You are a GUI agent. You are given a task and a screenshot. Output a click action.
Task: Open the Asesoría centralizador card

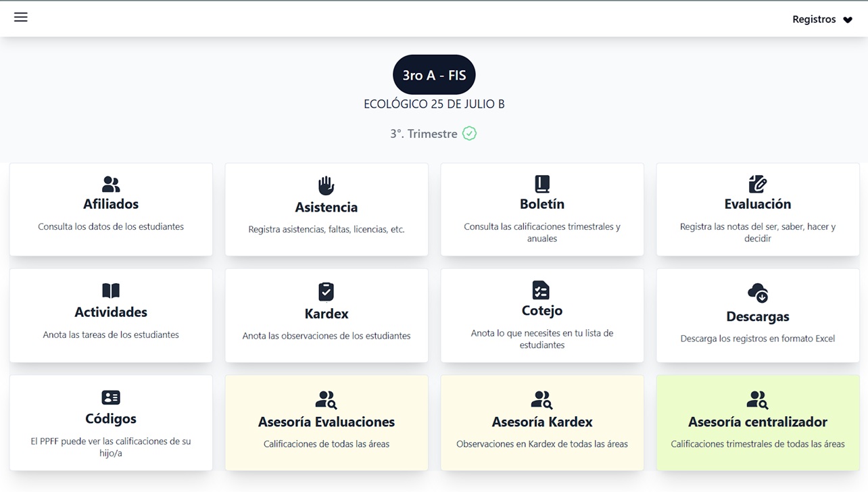pos(757,423)
